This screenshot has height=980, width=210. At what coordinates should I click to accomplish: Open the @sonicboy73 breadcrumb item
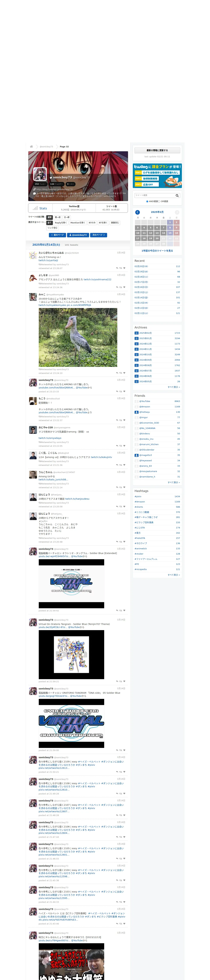click(x=46, y=147)
